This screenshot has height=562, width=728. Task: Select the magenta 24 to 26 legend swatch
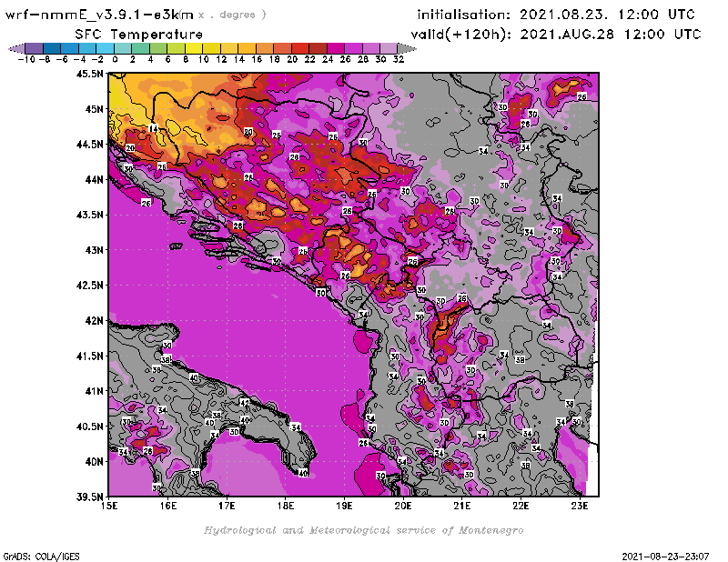click(x=335, y=48)
